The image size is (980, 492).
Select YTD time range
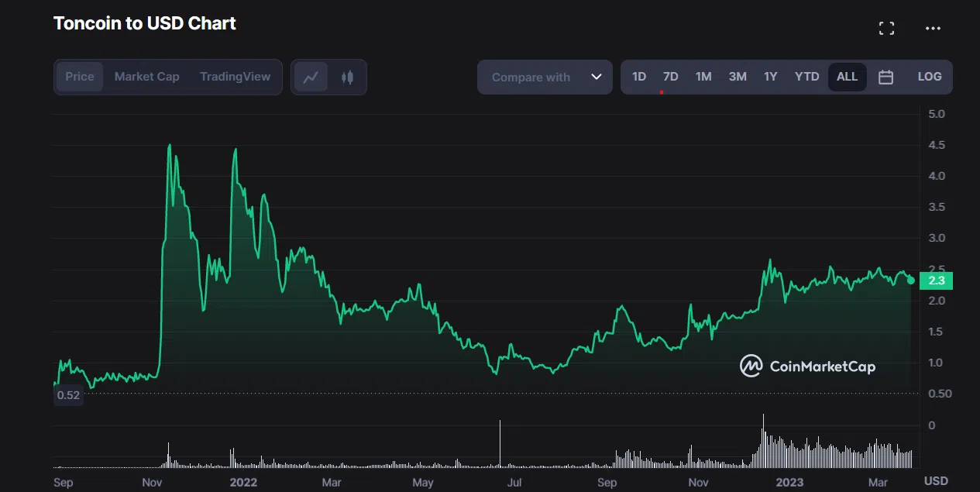coord(807,77)
